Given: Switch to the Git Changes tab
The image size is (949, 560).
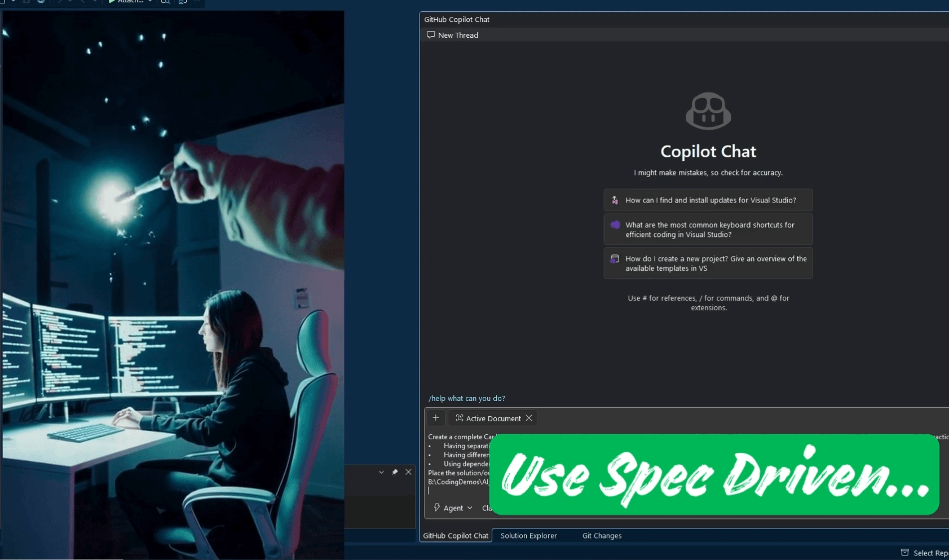Looking at the screenshot, I should click(x=602, y=536).
